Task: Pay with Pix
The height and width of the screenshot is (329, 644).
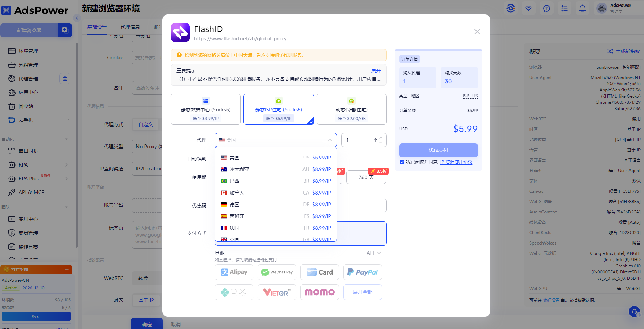Action: pyautogui.click(x=234, y=292)
